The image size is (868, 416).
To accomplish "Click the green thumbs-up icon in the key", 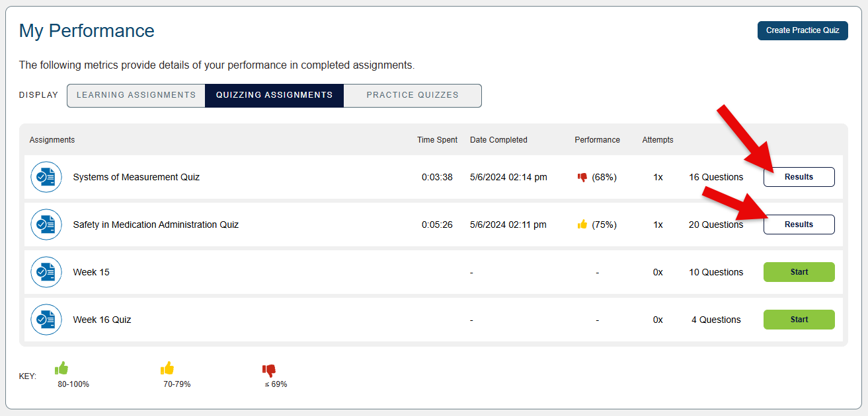I will pyautogui.click(x=61, y=368).
